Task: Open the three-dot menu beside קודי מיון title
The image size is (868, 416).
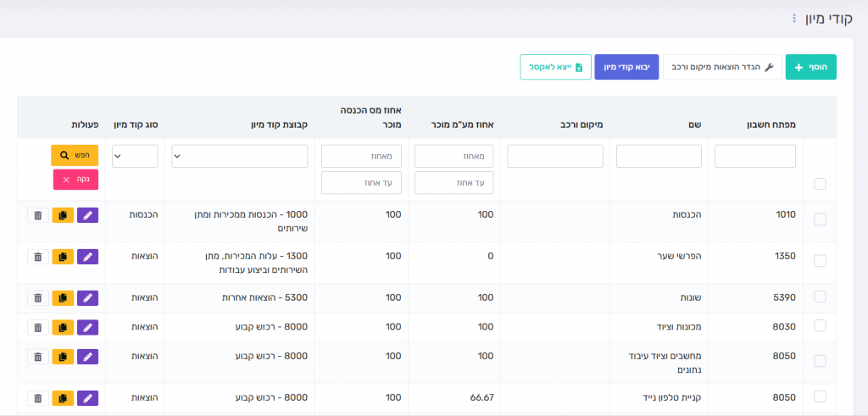Action: [794, 18]
